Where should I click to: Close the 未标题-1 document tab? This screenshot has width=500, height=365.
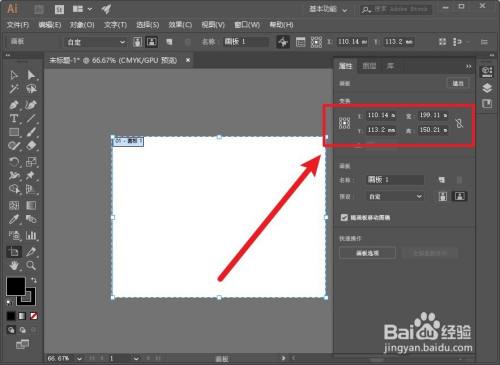pyautogui.click(x=188, y=60)
